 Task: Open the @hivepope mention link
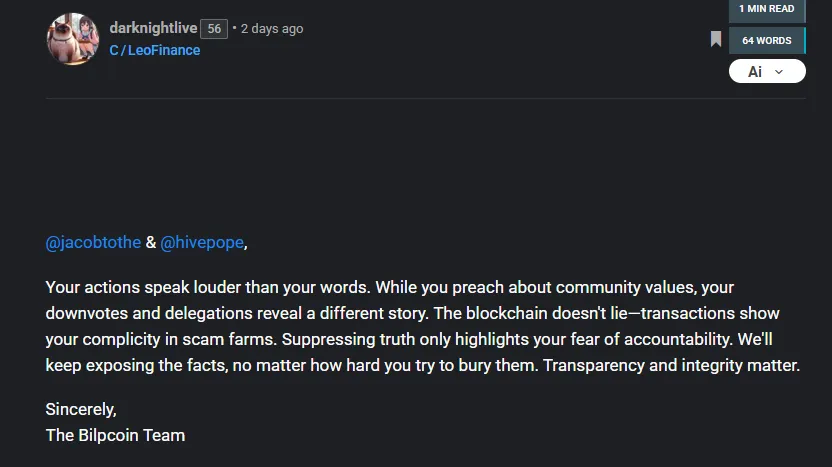coord(201,242)
